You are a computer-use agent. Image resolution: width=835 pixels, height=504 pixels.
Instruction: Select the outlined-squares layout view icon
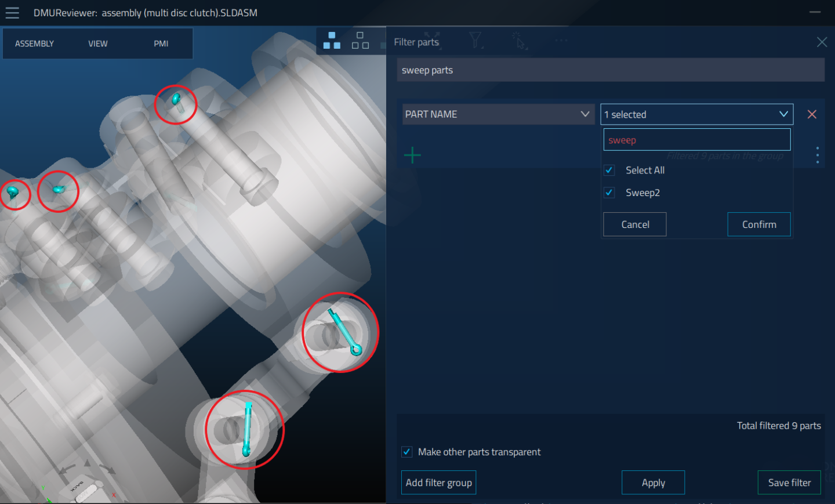point(360,41)
